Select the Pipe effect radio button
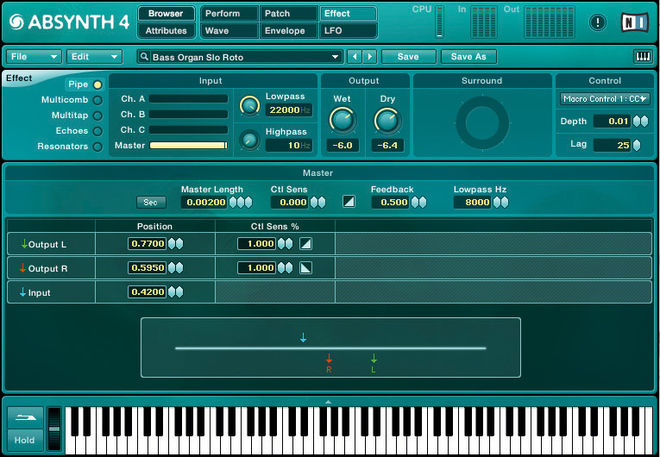The image size is (660, 457). coord(97,85)
